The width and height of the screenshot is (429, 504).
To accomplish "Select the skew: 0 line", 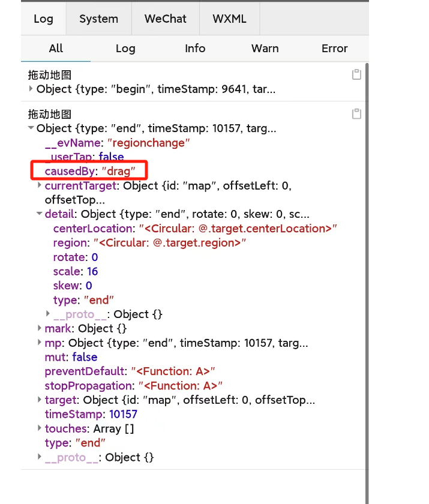I will (73, 286).
